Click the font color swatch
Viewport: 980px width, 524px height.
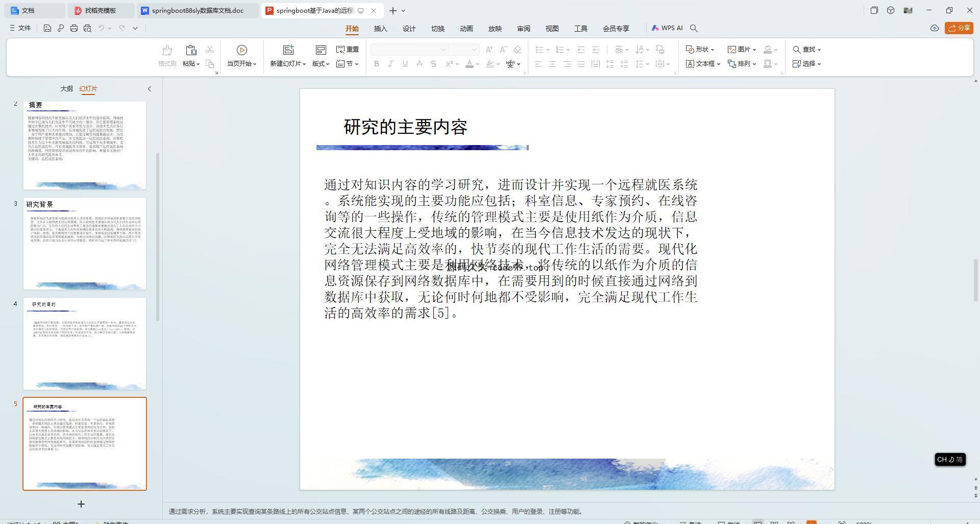tap(470, 64)
